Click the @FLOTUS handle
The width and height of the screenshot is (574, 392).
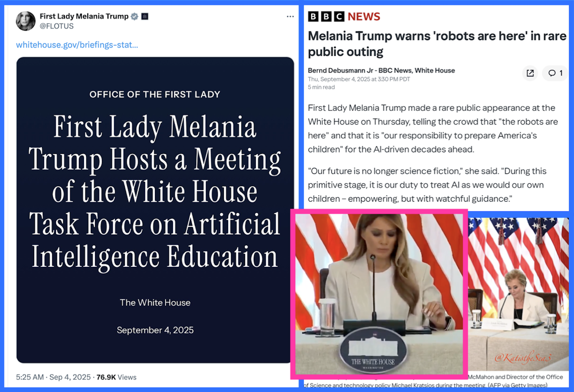click(x=57, y=26)
